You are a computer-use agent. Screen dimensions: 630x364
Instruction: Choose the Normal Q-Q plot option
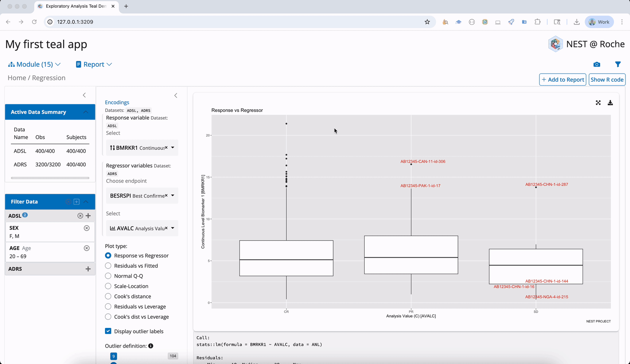108,276
